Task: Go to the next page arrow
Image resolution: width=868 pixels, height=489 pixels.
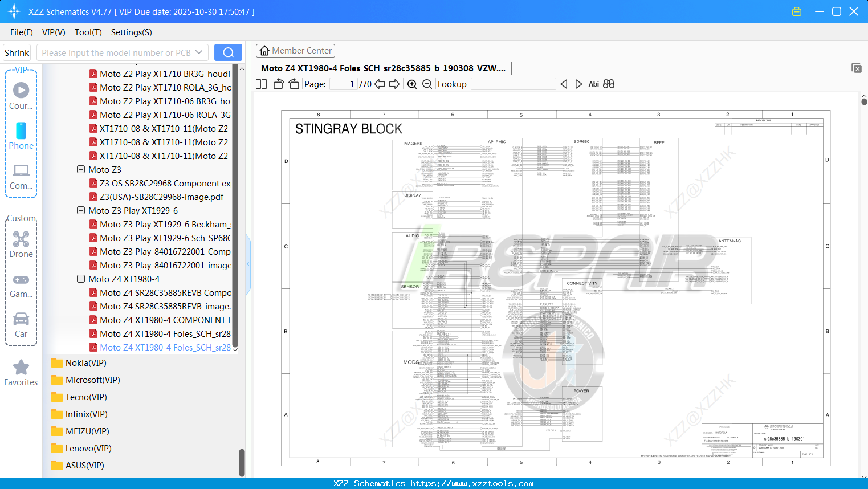Action: point(394,84)
